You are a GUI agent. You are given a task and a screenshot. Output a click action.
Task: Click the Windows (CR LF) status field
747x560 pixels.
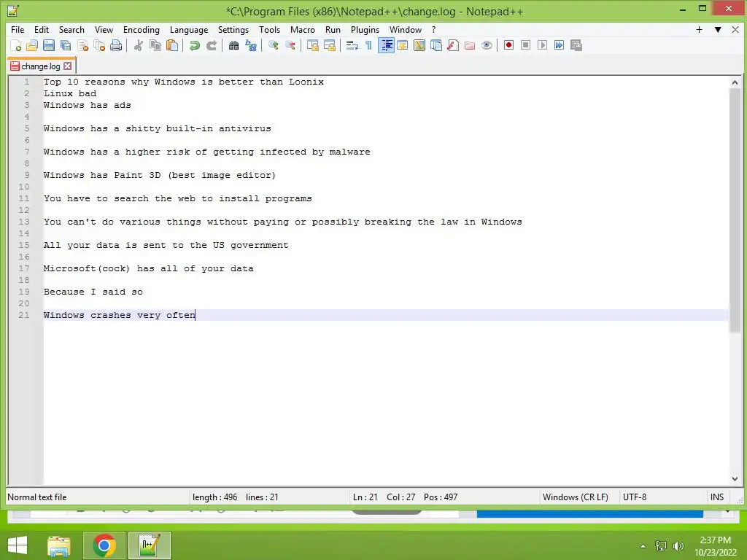[x=575, y=497]
